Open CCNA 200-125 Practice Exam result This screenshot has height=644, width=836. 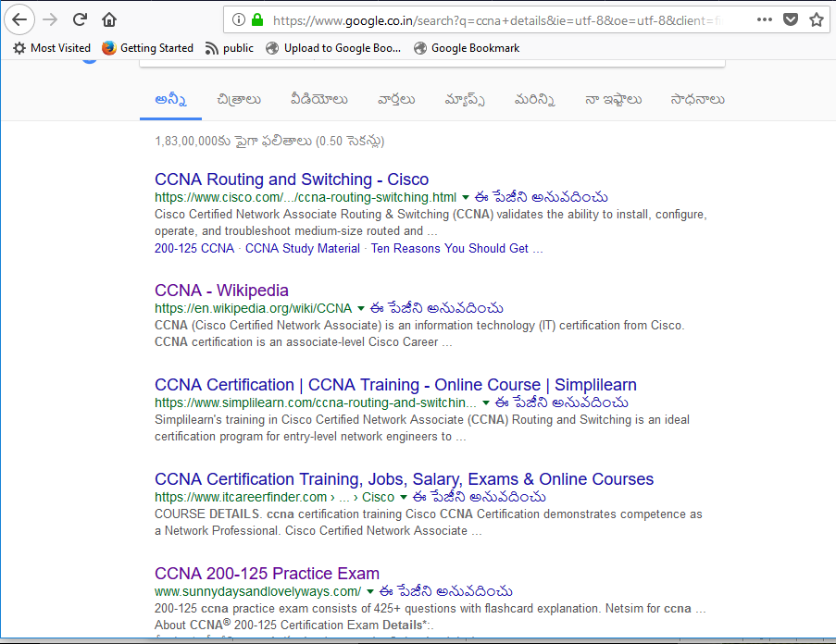point(268,573)
